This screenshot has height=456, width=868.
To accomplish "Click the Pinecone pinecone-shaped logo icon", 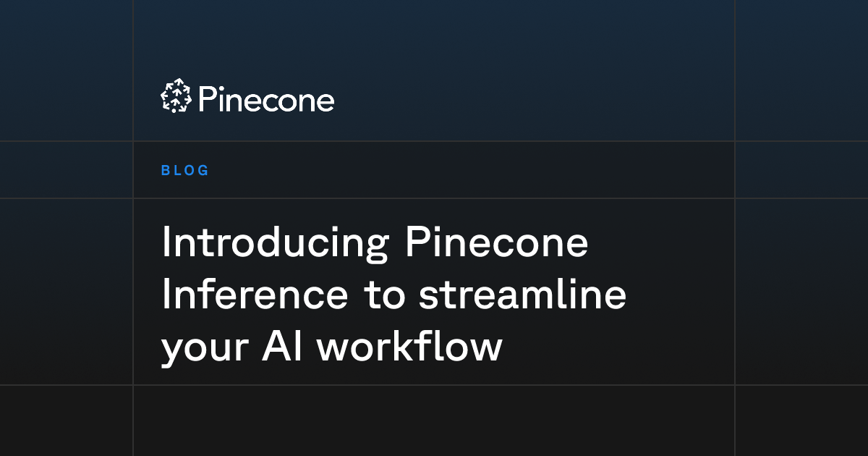I will [x=176, y=96].
